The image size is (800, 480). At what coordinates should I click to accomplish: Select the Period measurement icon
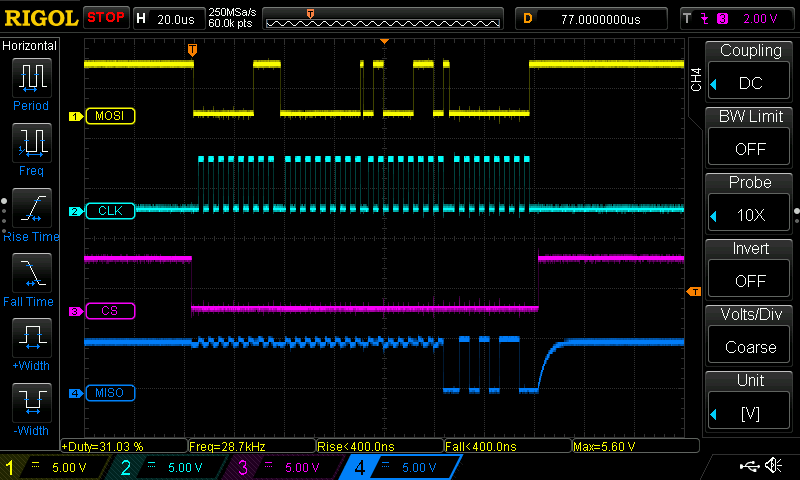click(x=32, y=78)
